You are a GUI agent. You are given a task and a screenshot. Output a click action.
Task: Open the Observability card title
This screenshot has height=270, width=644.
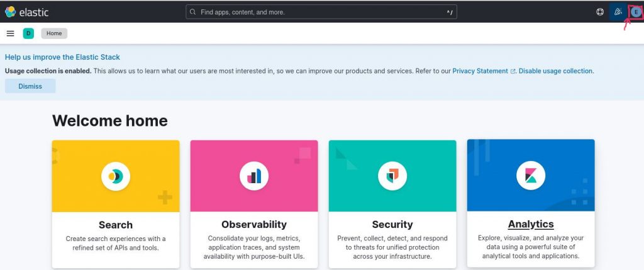click(254, 225)
